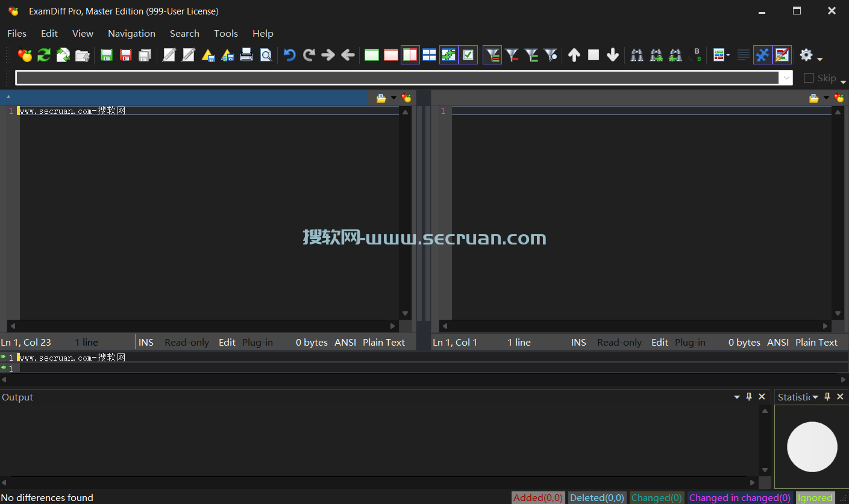Screen dimensions: 849x504
Task: Open the gear options dropdown arrow
Action: (819, 58)
